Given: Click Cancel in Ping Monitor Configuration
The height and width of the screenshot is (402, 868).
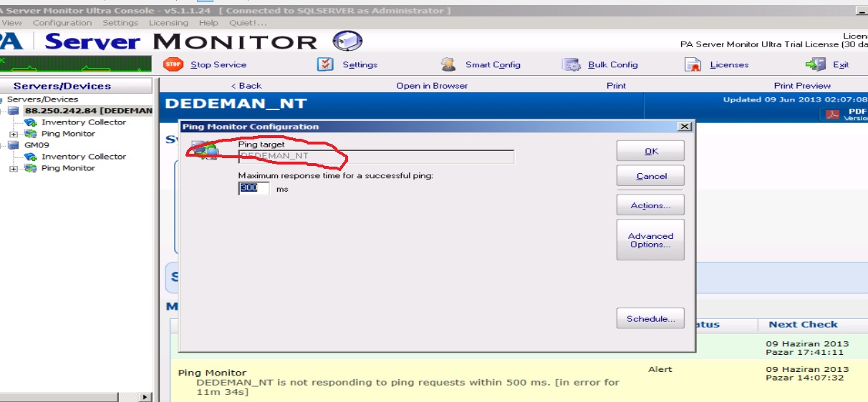Looking at the screenshot, I should click(650, 176).
